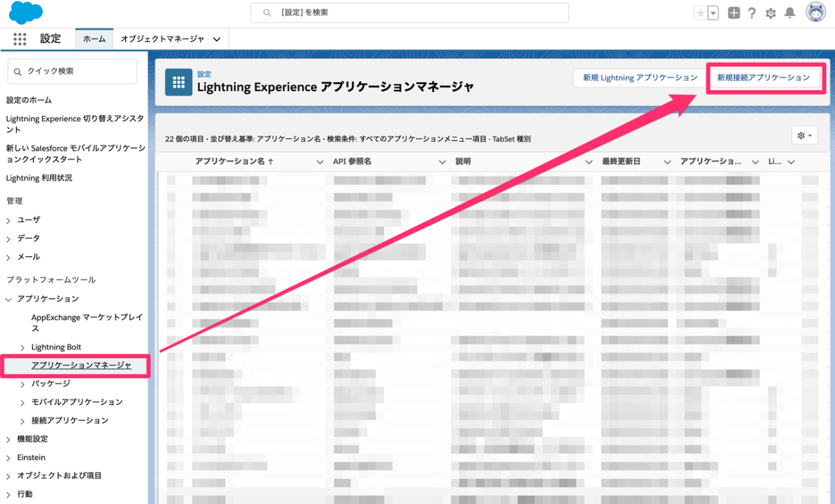Open 設定のホーム in sidebar
Image resolution: width=835 pixels, height=504 pixels.
click(x=29, y=100)
